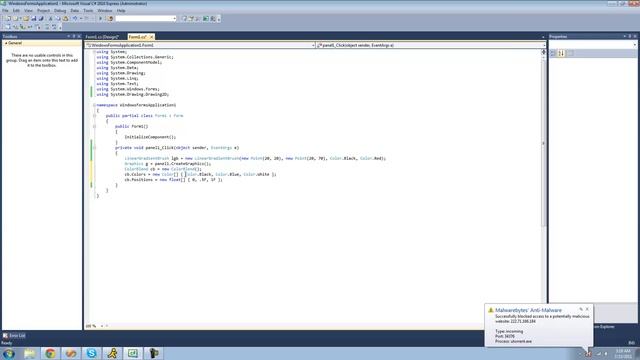640x360 pixels.
Task: Click the green Start Page toolbar icon
Action: 205,18
